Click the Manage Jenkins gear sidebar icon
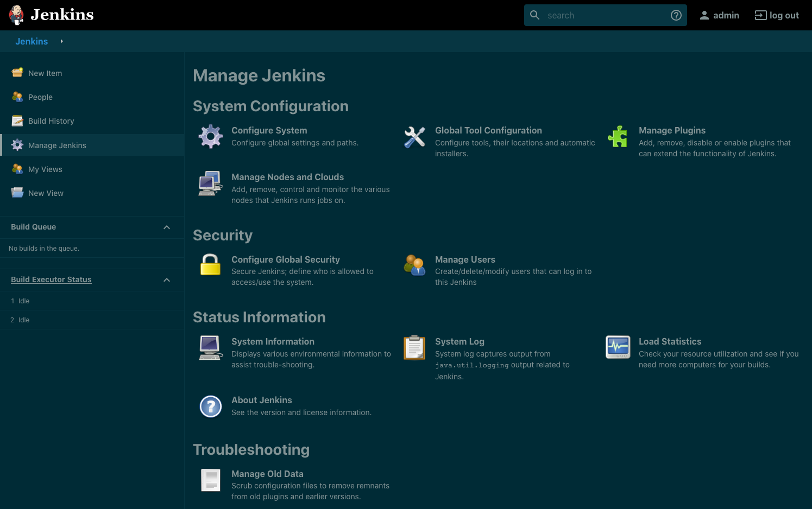Viewport: 812px width, 509px height. pyautogui.click(x=17, y=145)
